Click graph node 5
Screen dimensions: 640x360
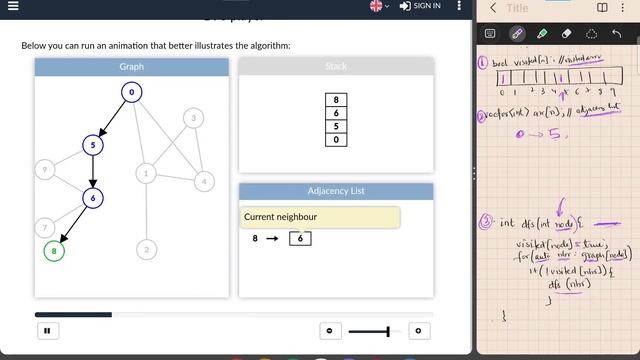[93, 145]
